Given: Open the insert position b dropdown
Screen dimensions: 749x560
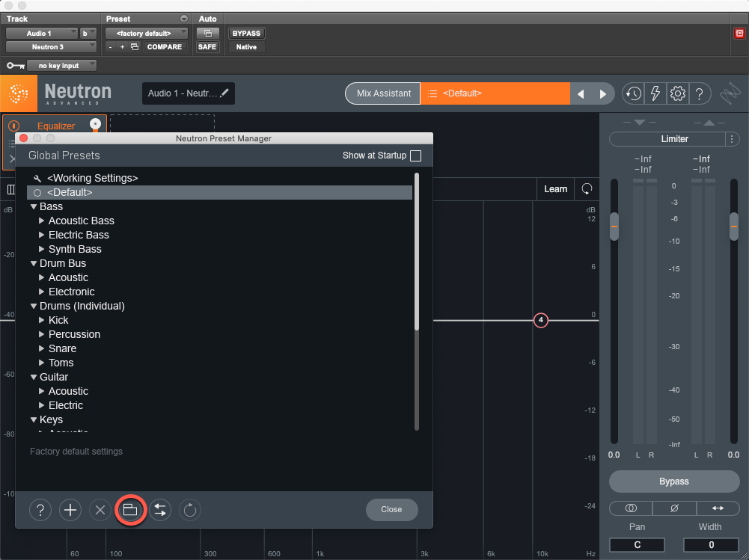Looking at the screenshot, I should tap(88, 34).
